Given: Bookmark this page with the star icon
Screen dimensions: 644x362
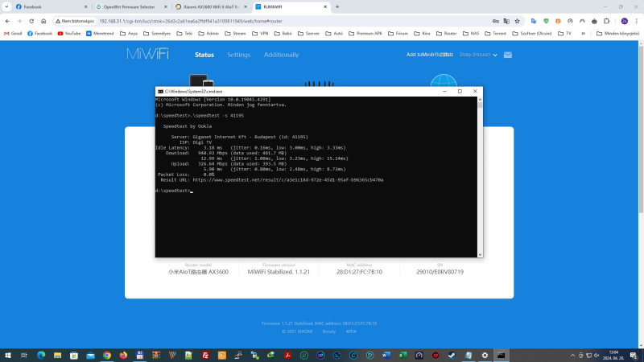Looking at the screenshot, I should [517, 21].
